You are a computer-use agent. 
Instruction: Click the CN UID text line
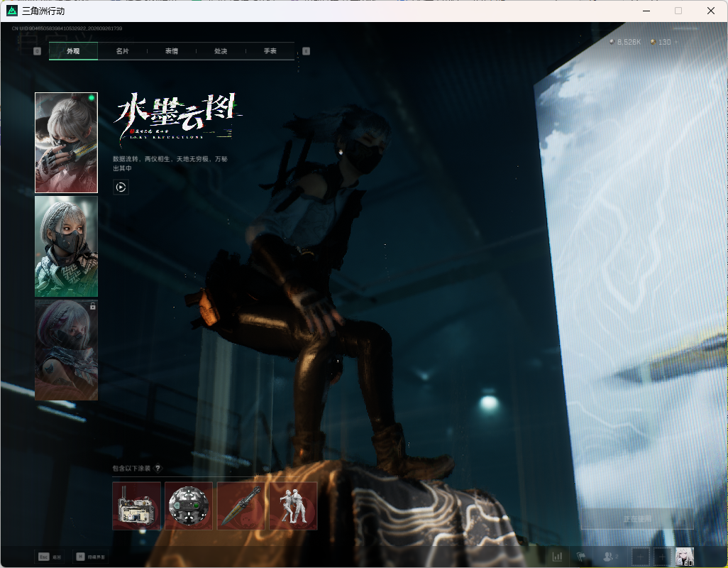coord(67,28)
